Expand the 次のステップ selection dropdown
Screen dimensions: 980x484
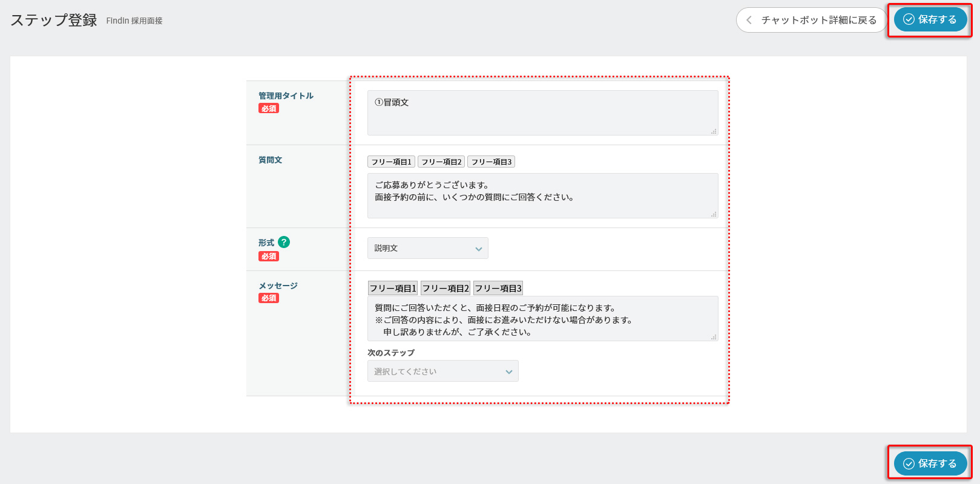coord(442,371)
